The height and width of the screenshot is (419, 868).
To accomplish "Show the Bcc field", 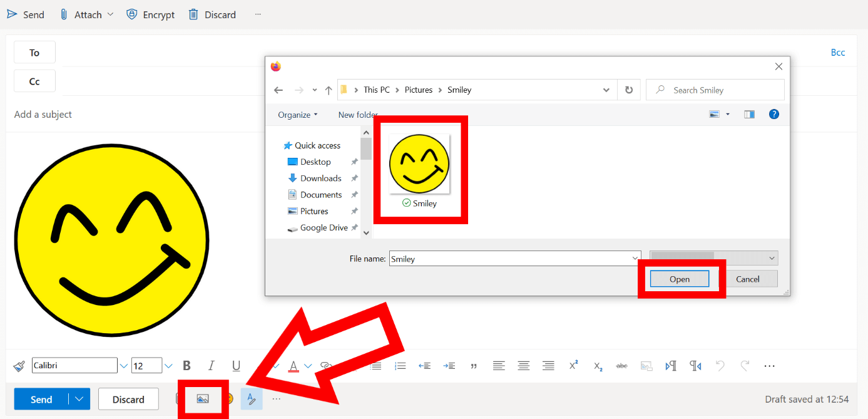I will 838,52.
